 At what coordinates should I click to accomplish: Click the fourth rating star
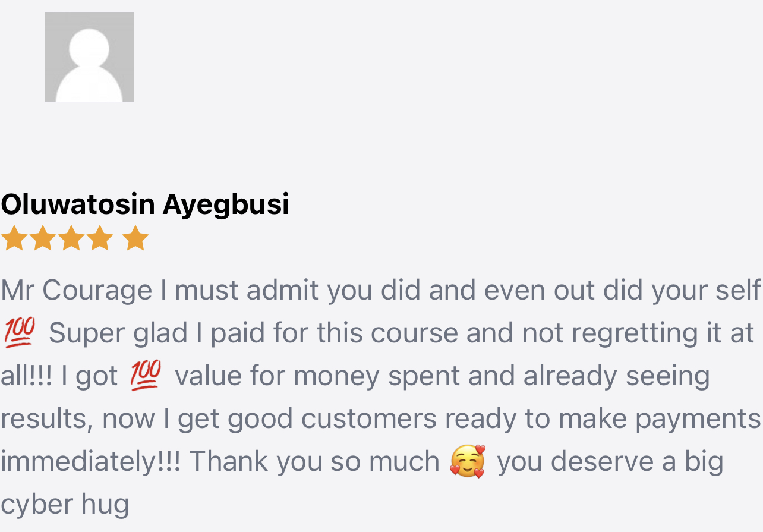[x=100, y=238]
